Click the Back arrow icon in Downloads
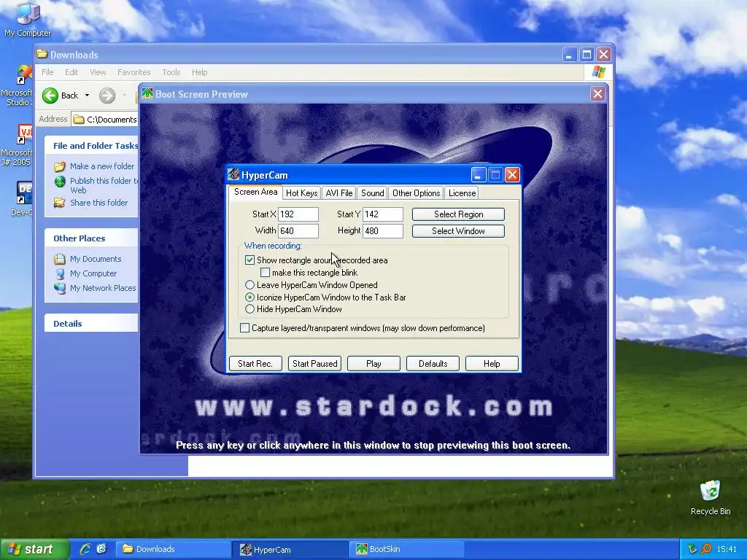Image resolution: width=747 pixels, height=560 pixels. click(x=50, y=96)
